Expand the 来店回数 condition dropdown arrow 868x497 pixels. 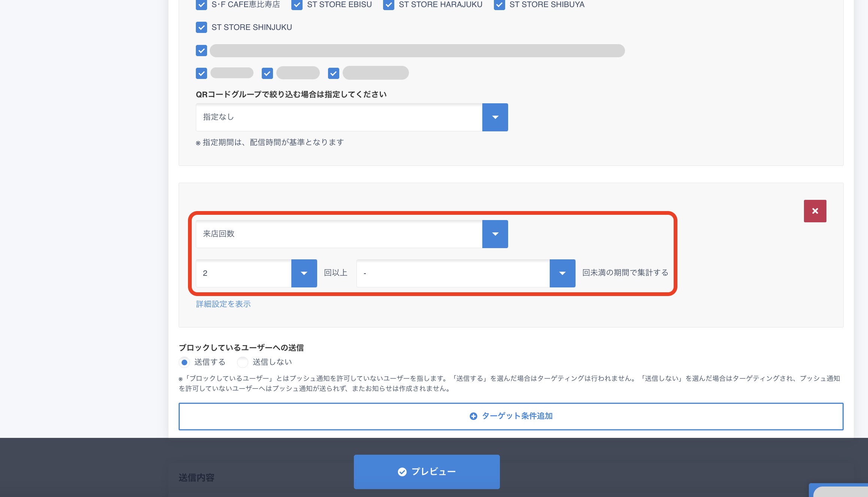pyautogui.click(x=495, y=234)
